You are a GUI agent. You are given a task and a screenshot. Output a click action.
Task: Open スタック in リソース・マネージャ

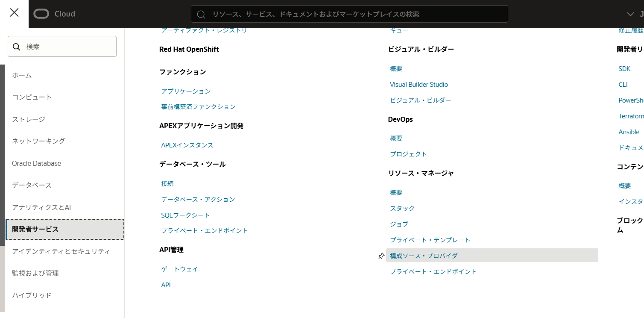point(402,209)
